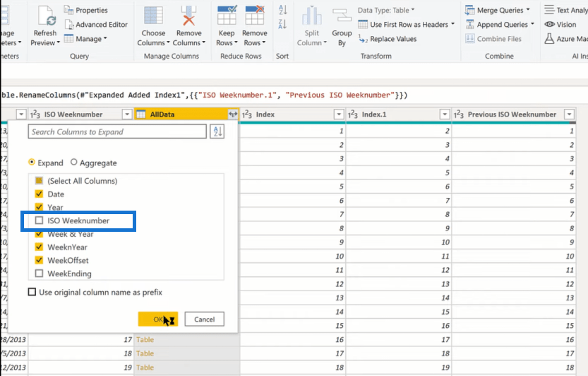
Task: Select the Expand radio option
Action: [x=32, y=163]
